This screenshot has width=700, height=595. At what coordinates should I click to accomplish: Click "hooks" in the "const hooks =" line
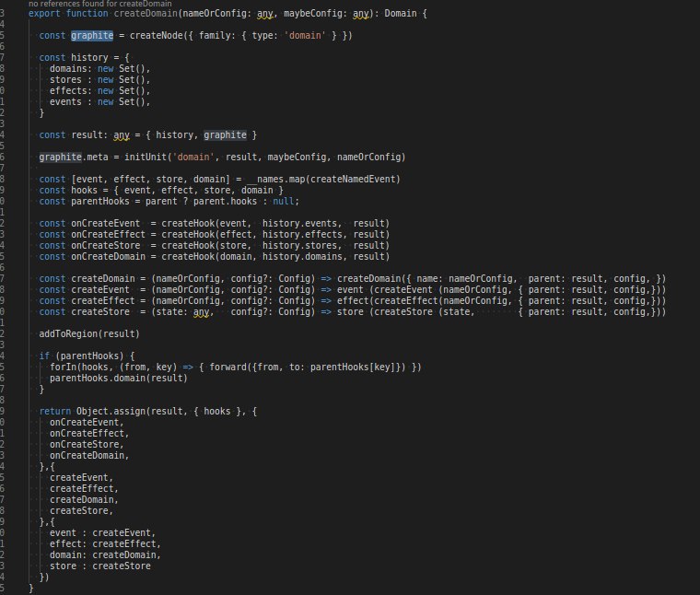(x=84, y=190)
